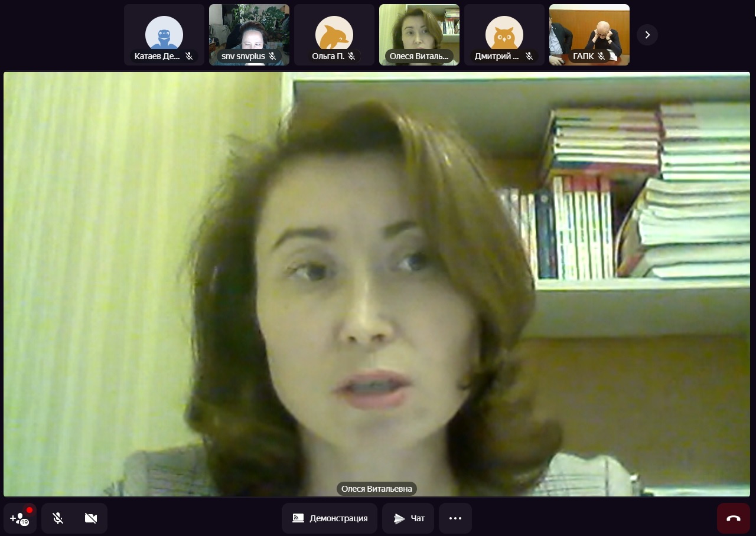756x536 pixels.
Task: Select the Ольга П. participant tile
Action: (x=334, y=35)
